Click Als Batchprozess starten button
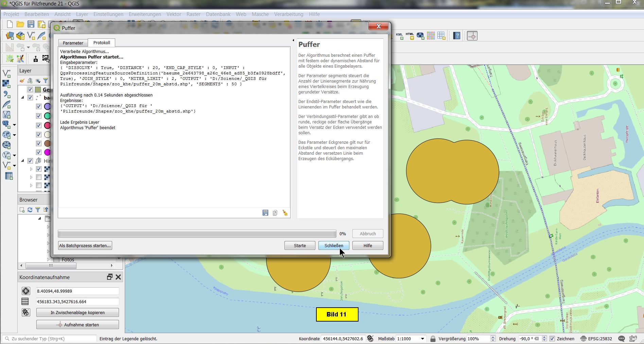 [x=85, y=245]
